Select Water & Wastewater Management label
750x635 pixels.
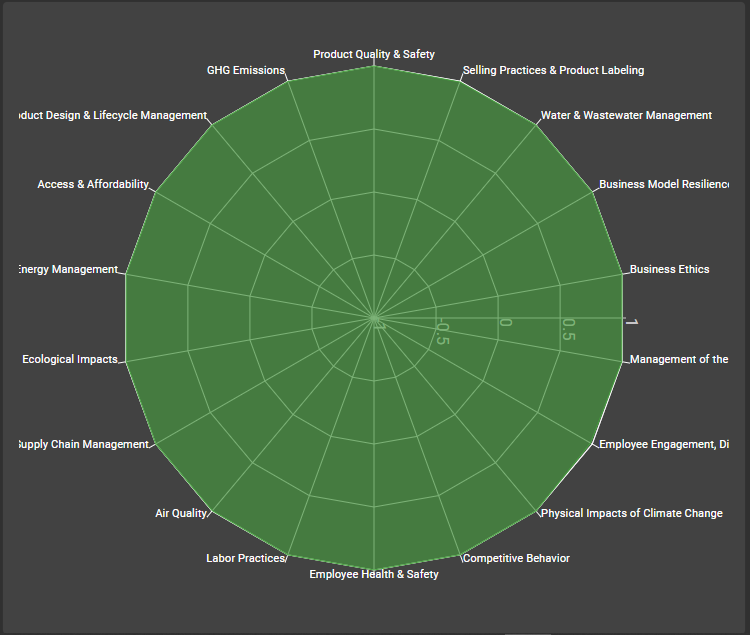(626, 115)
